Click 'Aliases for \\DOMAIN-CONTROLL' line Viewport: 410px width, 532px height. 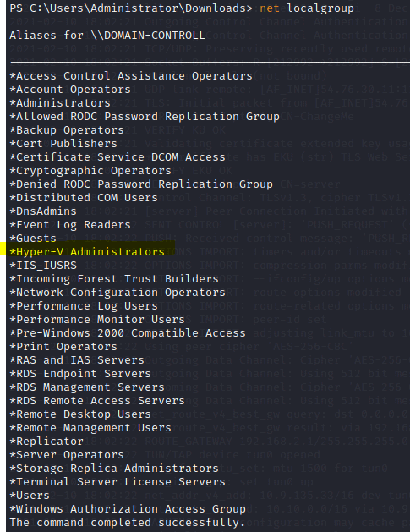tap(107, 36)
